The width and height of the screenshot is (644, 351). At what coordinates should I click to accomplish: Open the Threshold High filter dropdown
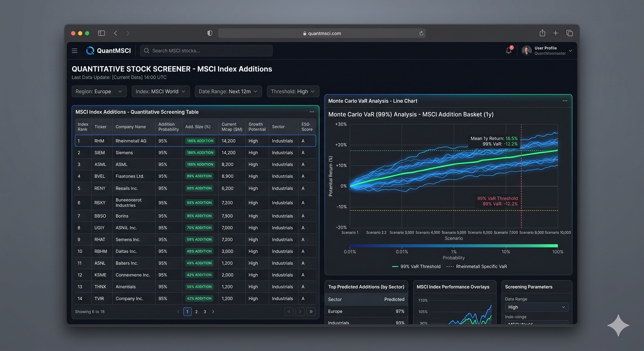tap(292, 91)
